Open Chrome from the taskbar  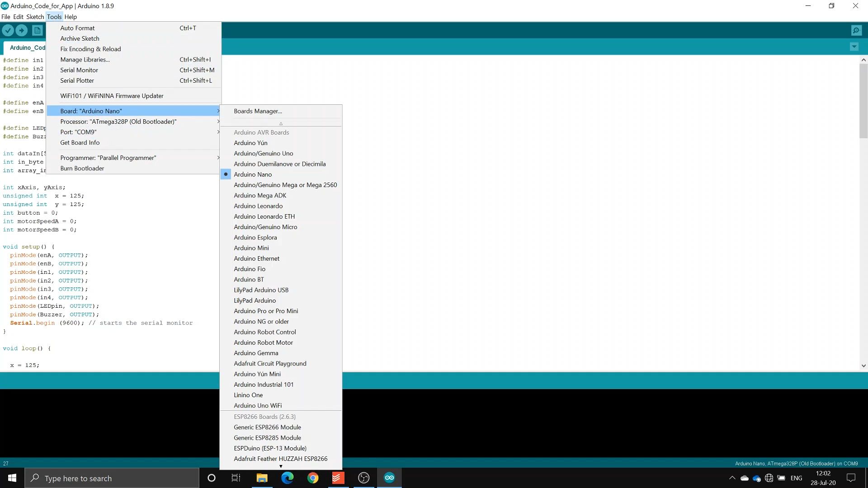point(313,478)
